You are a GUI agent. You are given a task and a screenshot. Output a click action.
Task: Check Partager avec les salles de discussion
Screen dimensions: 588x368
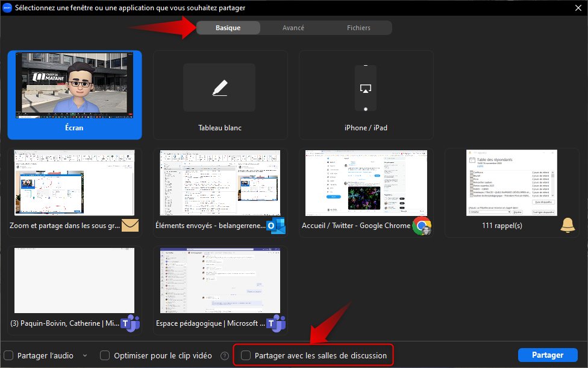tap(246, 355)
